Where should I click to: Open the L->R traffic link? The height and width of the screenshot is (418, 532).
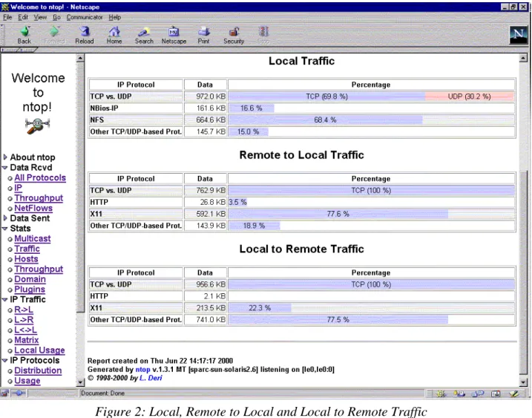24,320
